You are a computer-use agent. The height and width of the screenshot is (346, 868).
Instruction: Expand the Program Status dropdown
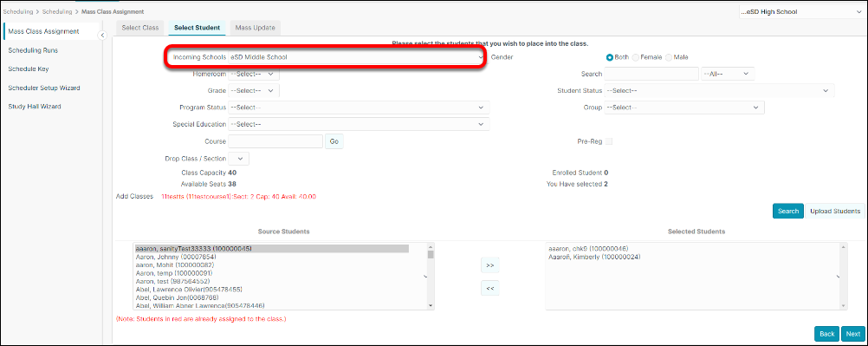(359, 108)
